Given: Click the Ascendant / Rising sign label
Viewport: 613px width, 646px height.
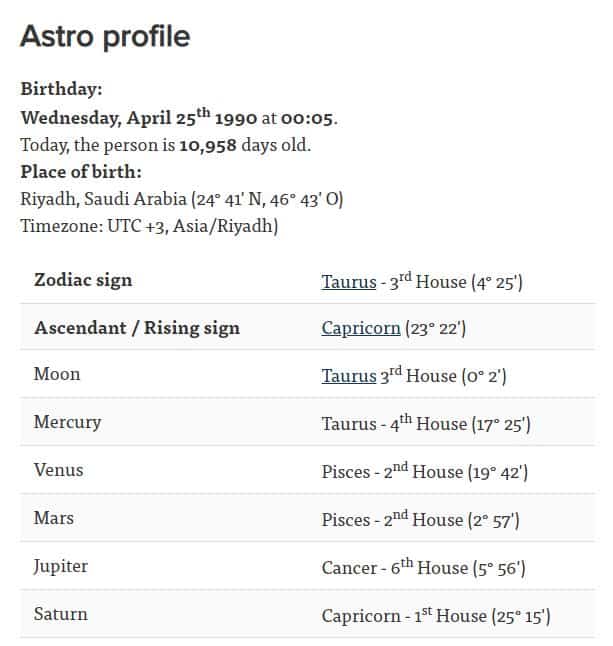Looking at the screenshot, I should 137,328.
